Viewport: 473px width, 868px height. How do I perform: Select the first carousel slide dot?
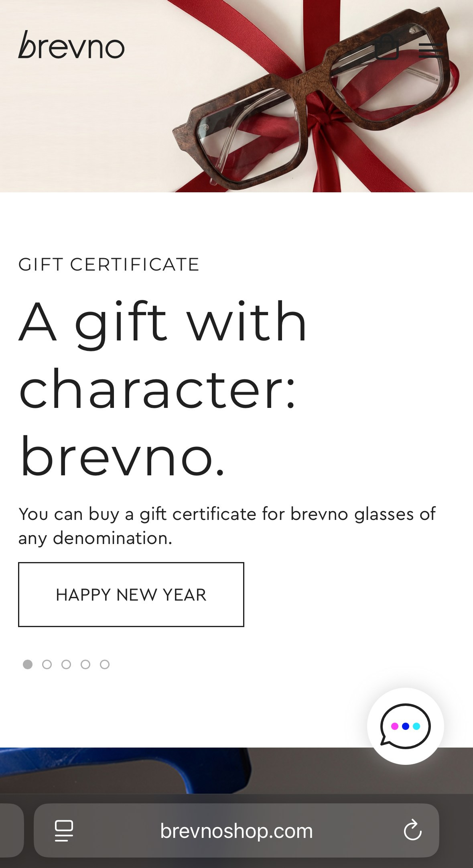28,664
